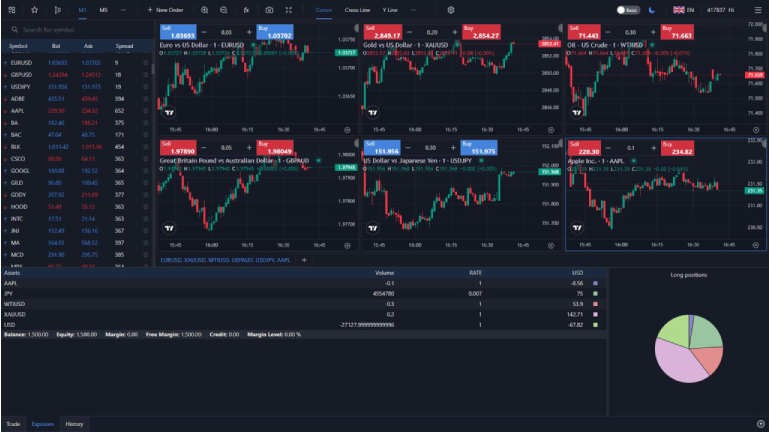This screenshot has width=769, height=432.
Task: Select the ADBE row in watchlist
Action: pyautogui.click(x=77, y=99)
